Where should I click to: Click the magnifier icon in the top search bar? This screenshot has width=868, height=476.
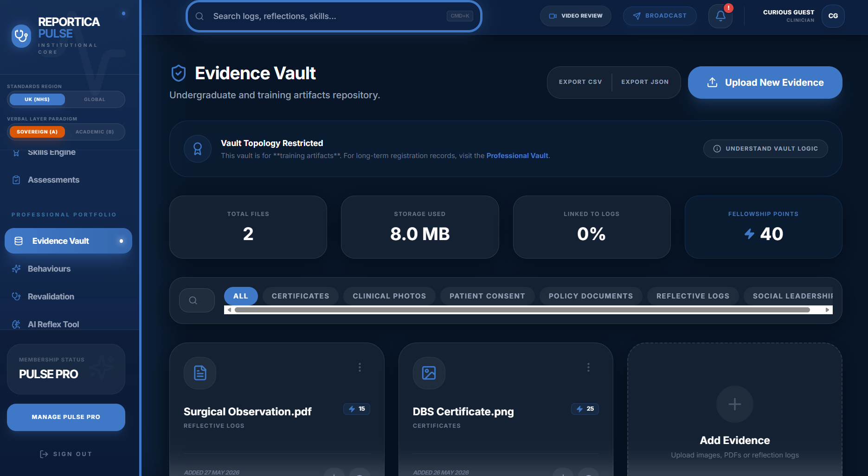(199, 16)
